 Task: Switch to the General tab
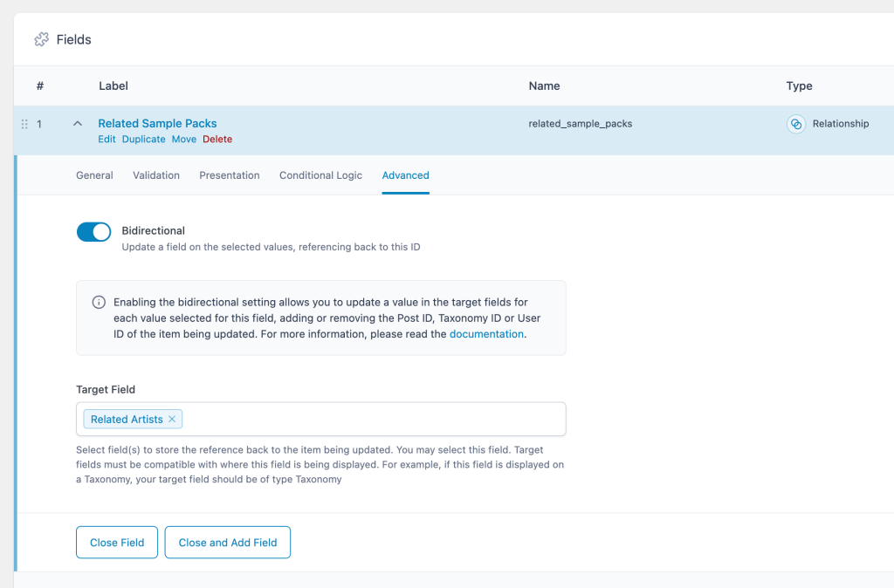[x=94, y=175]
